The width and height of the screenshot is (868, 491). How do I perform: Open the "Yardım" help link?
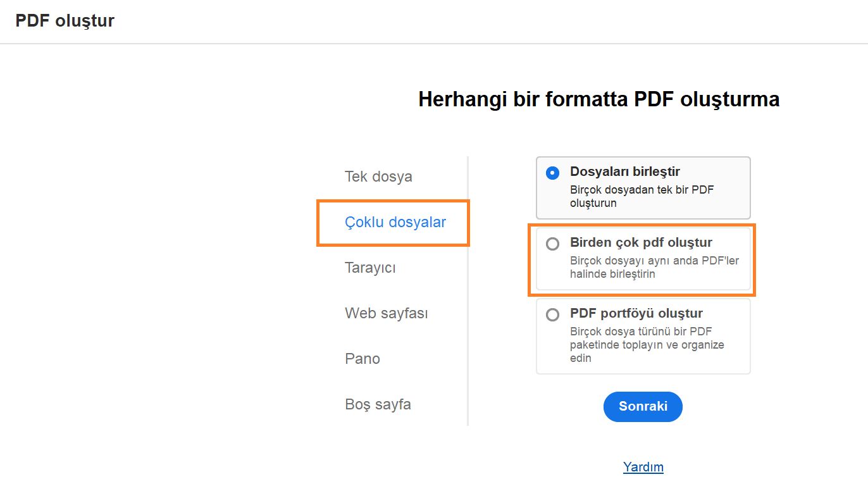click(x=643, y=467)
